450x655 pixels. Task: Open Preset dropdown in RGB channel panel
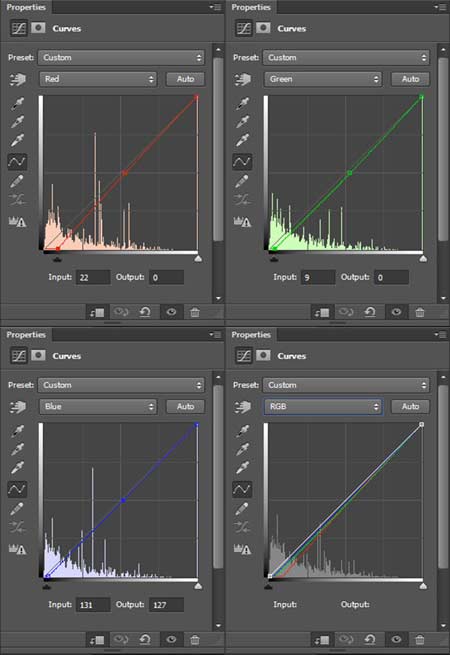pyautogui.click(x=346, y=385)
